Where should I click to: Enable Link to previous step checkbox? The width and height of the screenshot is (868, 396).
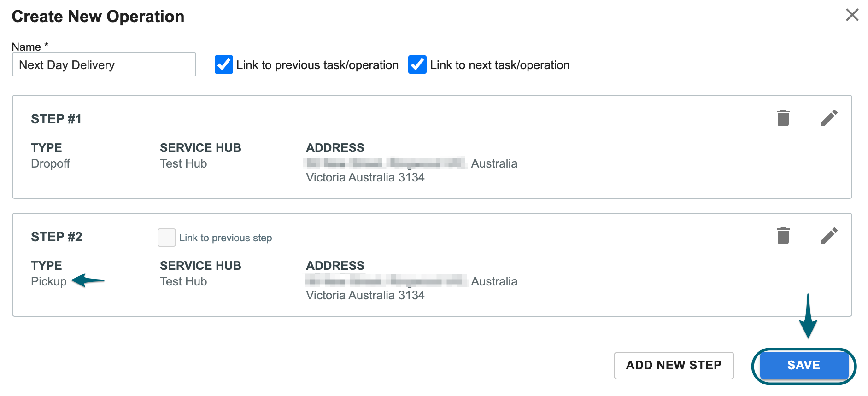pos(167,238)
